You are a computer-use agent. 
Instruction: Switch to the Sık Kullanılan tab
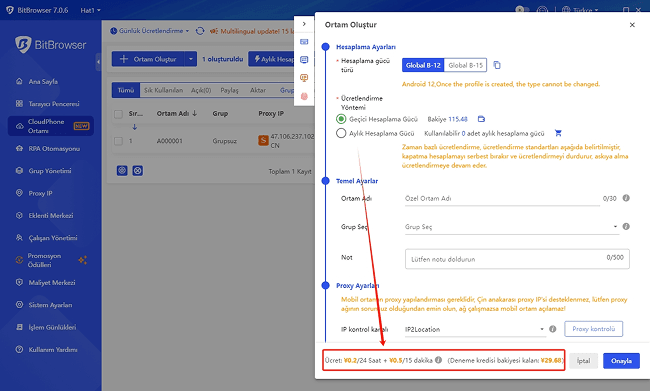(x=163, y=90)
